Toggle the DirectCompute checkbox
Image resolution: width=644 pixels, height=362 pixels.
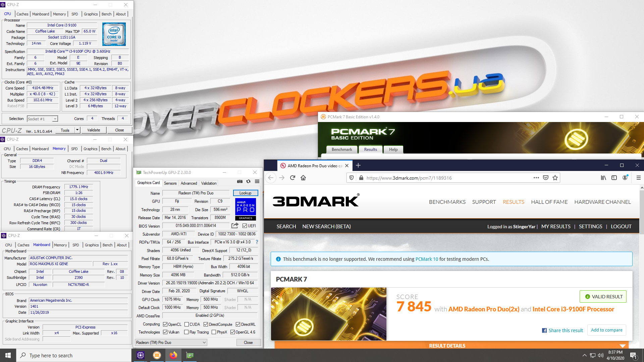(206, 324)
